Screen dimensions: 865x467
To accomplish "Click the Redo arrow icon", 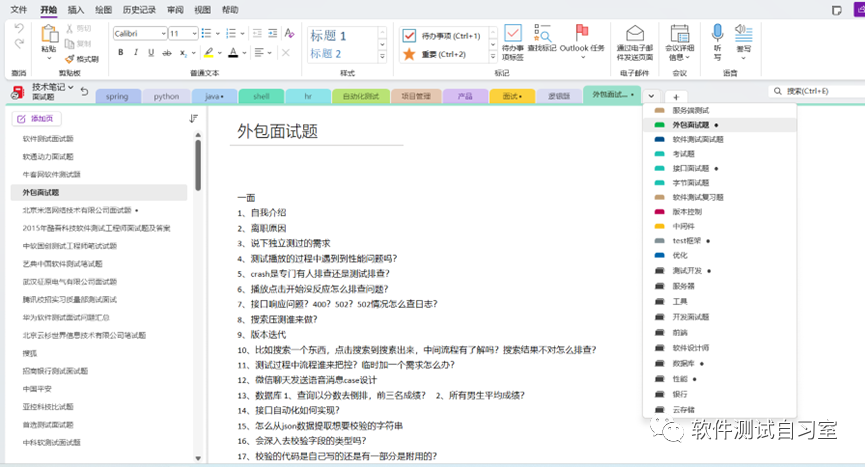I will (19, 44).
